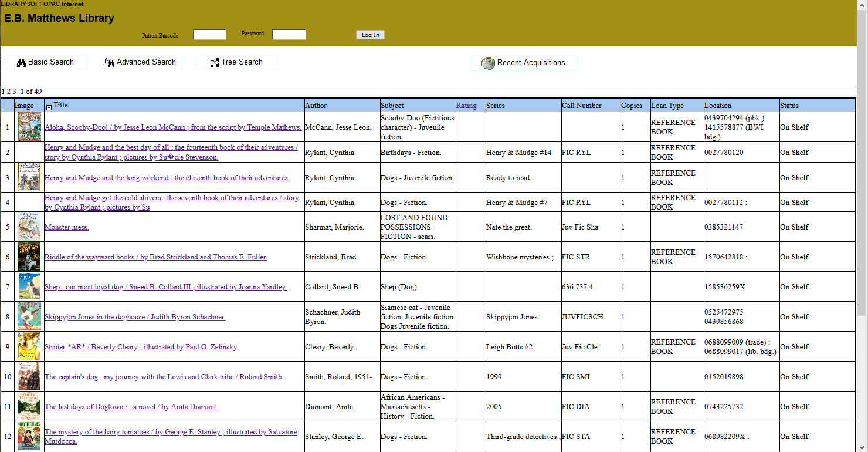The height and width of the screenshot is (452, 868).
Task: Click the Basic Search binoculars icon
Action: 21,63
